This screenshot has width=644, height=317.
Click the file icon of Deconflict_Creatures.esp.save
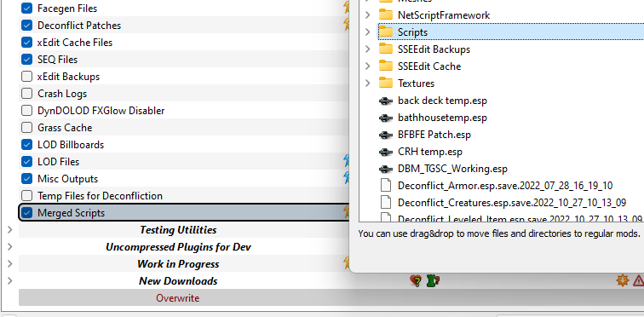click(x=386, y=203)
